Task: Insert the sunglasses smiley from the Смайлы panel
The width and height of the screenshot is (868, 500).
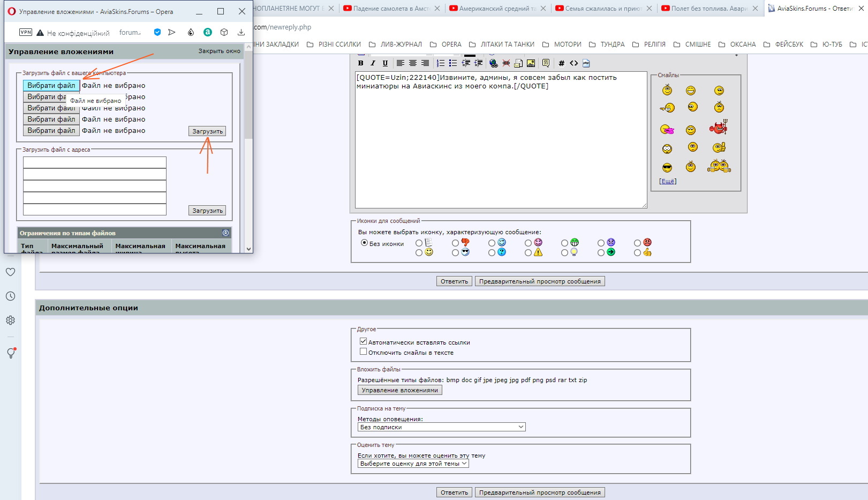Action: pyautogui.click(x=667, y=168)
